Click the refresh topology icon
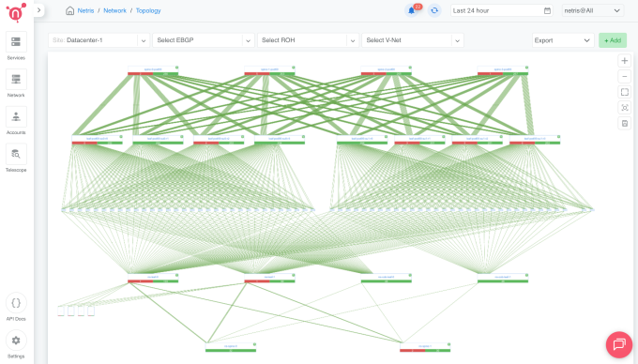This screenshot has height=364, width=638. [434, 10]
